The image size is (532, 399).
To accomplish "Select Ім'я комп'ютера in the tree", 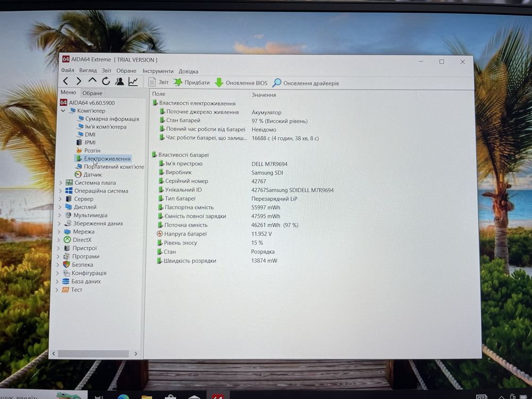I will (x=102, y=127).
